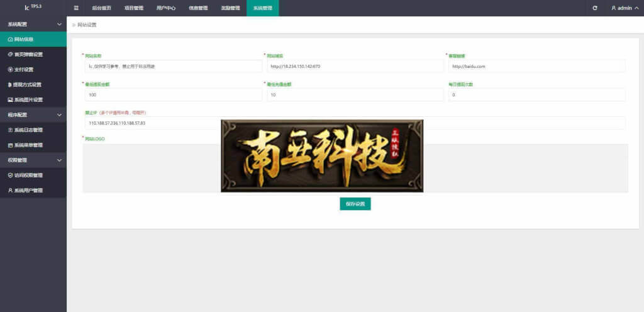Focus the daily withdrawal count field showing 0
The image size is (644, 312).
[537, 95]
